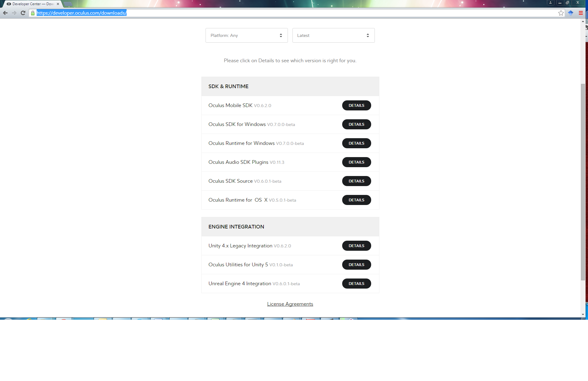Image resolution: width=588 pixels, height=381 pixels.
Task: Close the Developer Center tab
Action: (58, 4)
